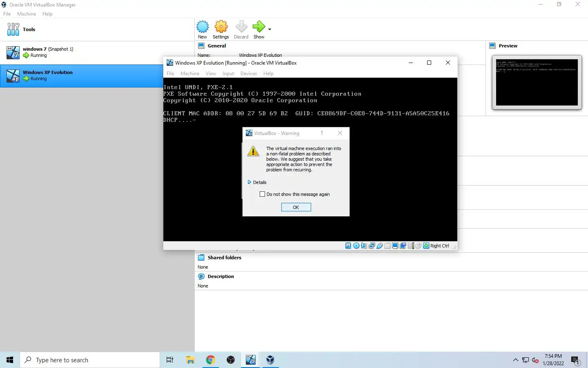Click the display status icon

(x=395, y=246)
